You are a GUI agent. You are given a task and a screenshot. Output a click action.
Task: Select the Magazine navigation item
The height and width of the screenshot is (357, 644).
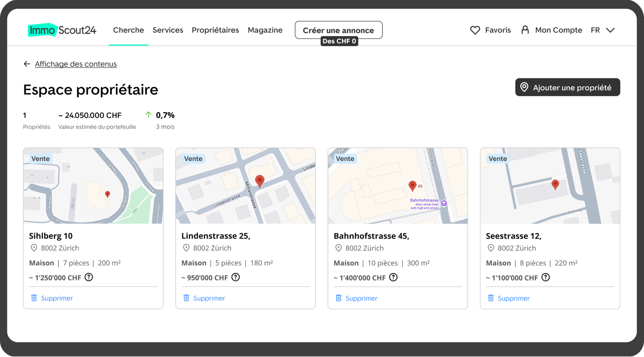(265, 30)
